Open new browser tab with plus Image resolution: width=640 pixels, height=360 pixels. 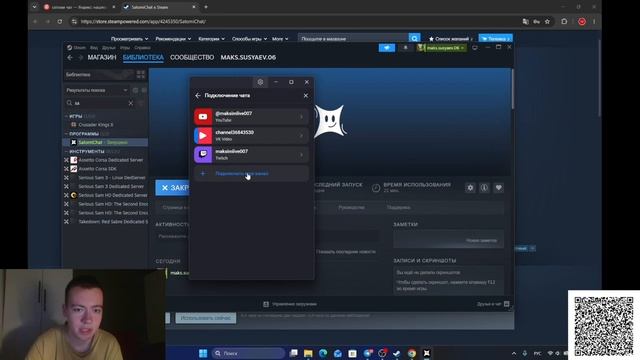coord(206,7)
